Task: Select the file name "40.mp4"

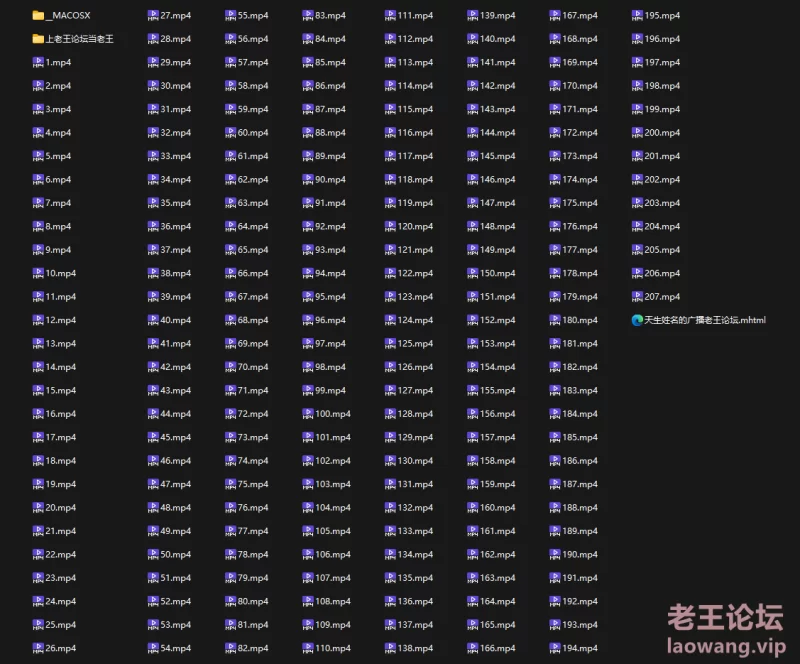Action: point(176,320)
